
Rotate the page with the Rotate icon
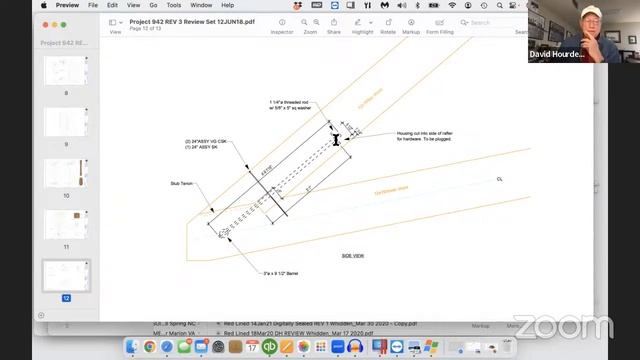tap(388, 22)
